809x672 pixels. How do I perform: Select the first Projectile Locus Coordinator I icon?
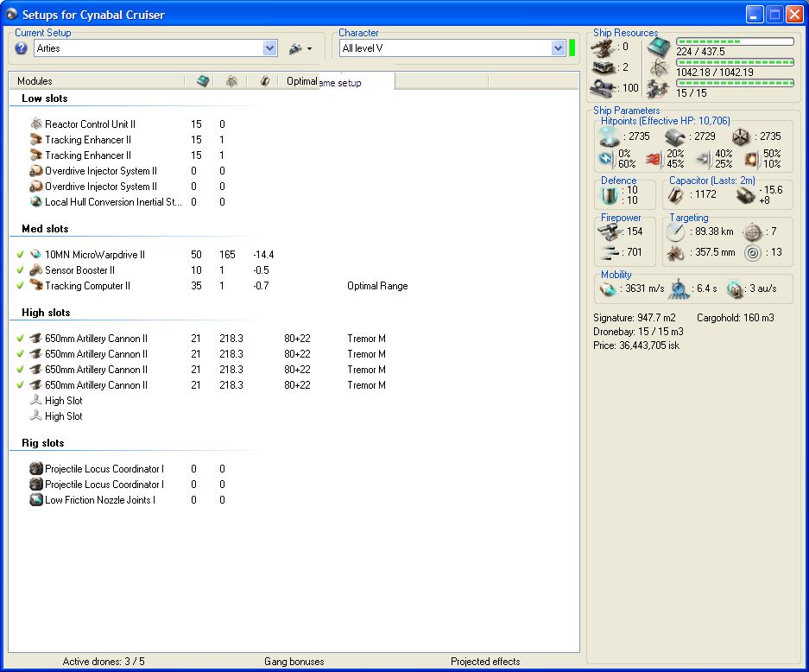click(x=36, y=469)
